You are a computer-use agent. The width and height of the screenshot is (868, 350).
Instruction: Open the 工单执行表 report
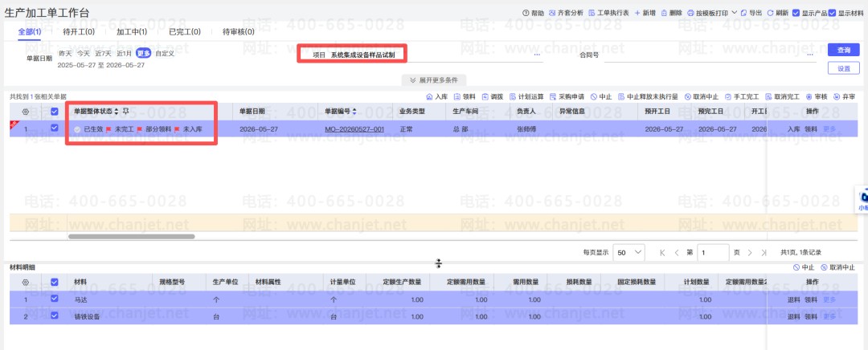pyautogui.click(x=608, y=13)
